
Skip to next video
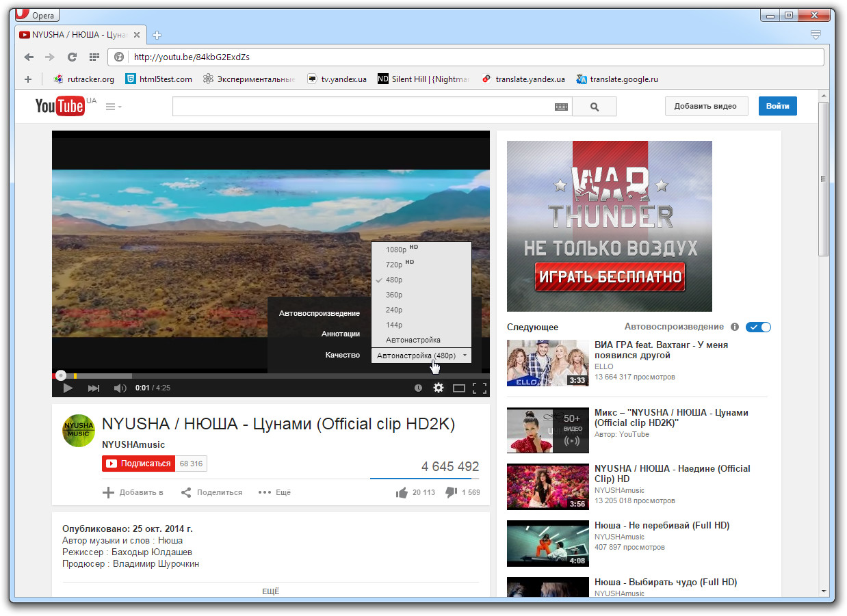coord(94,388)
